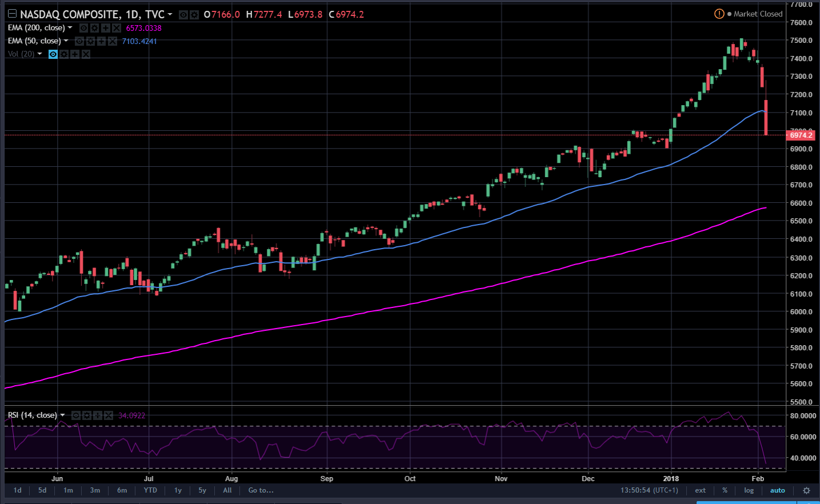Open EMA 200 settings gear
The width and height of the screenshot is (820, 504).
(x=95, y=28)
